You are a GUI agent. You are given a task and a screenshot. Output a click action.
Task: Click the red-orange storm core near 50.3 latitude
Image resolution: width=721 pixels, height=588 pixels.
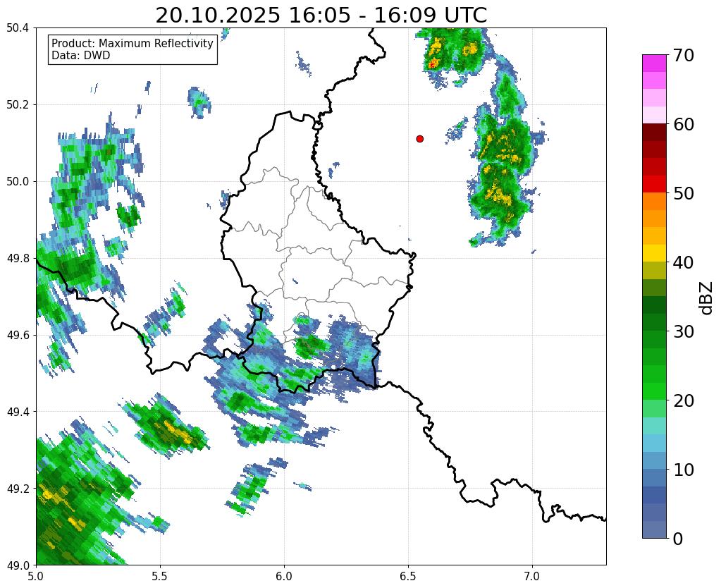tap(432, 64)
